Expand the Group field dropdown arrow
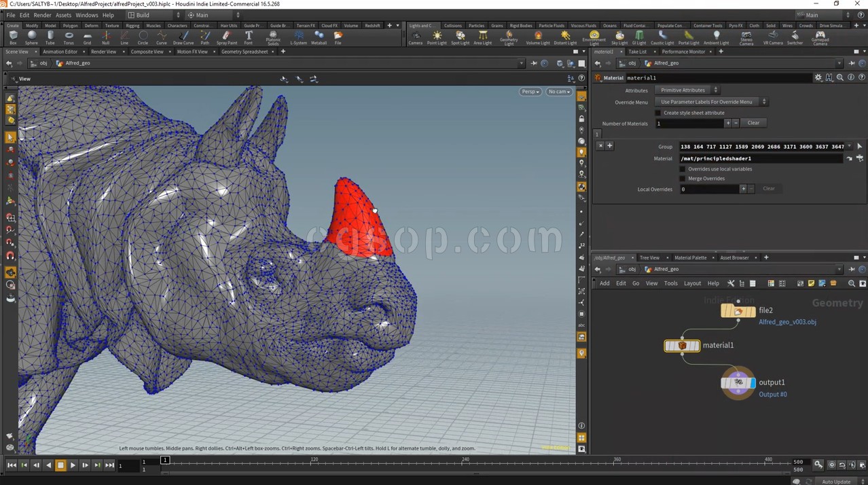Image resolution: width=868 pixels, height=485 pixels. tap(849, 146)
